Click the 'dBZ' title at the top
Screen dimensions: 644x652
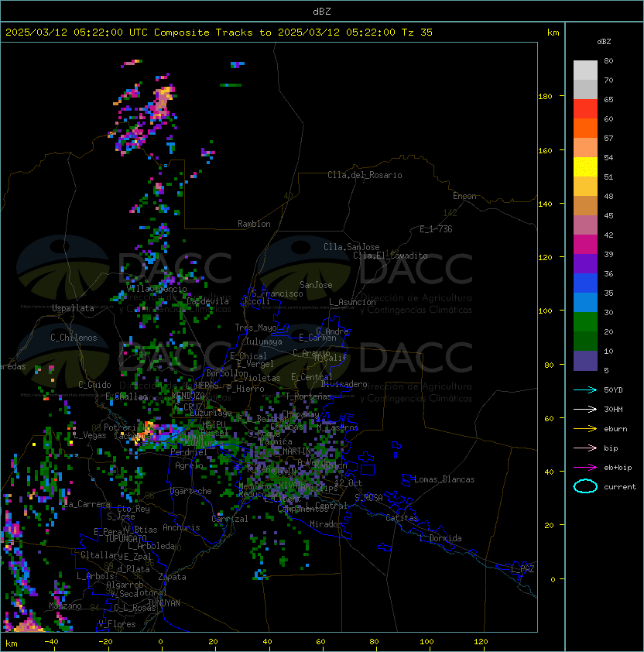tap(322, 11)
